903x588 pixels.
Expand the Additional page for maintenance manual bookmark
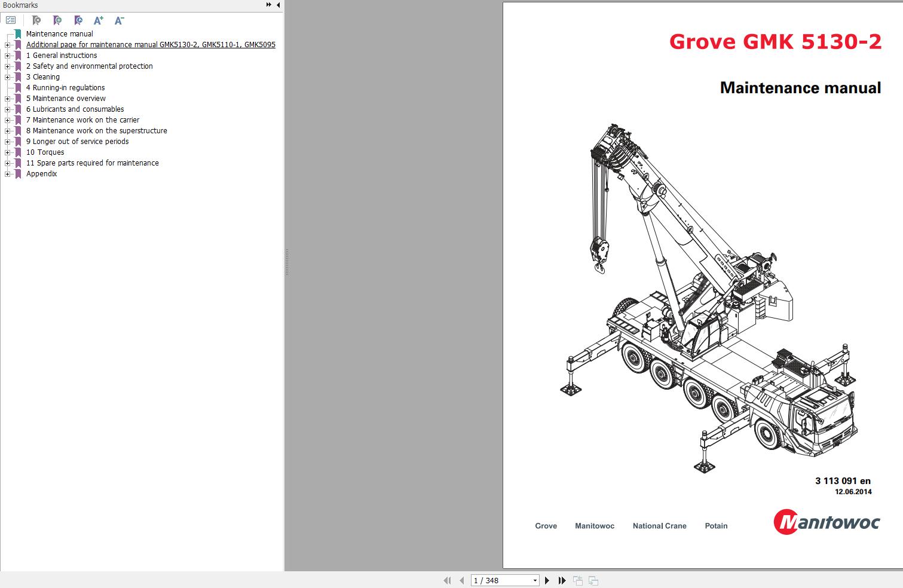[x=8, y=45]
